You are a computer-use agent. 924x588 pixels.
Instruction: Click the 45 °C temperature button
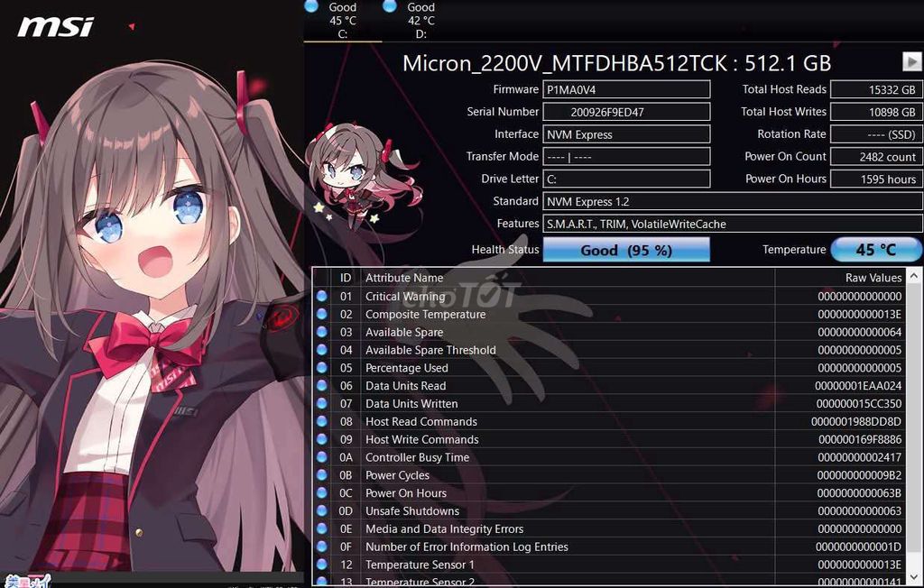click(x=875, y=250)
